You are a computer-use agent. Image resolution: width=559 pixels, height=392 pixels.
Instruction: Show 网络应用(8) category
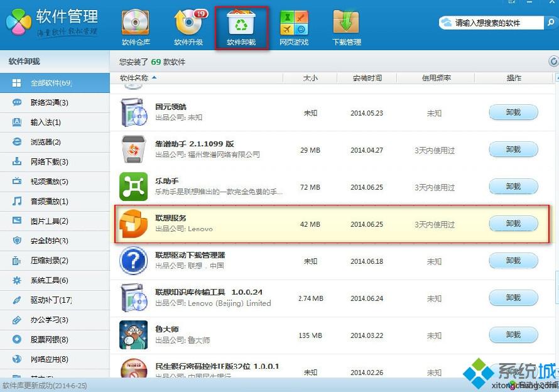coord(55,359)
